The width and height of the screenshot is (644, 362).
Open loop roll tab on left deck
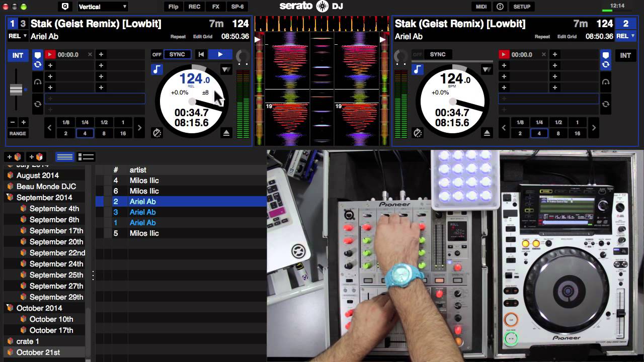[37, 104]
